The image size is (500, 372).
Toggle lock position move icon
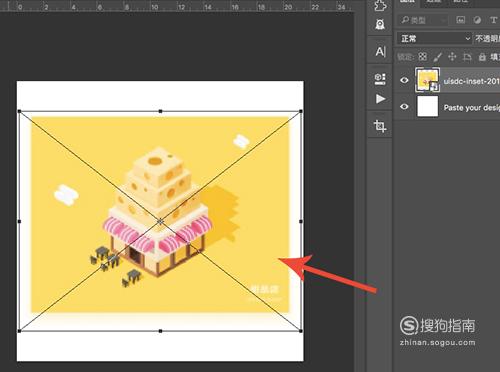[452, 57]
